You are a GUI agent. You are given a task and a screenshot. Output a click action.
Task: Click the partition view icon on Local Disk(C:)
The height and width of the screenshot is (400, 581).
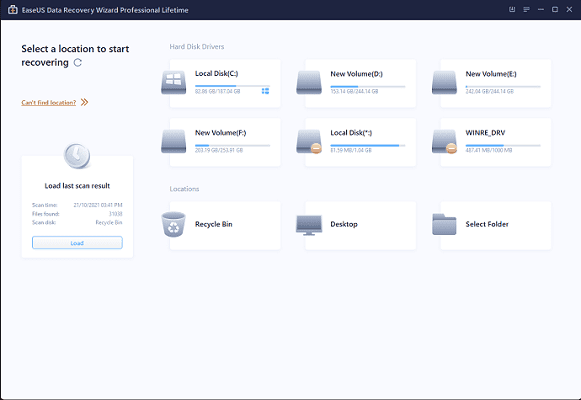pyautogui.click(x=265, y=91)
